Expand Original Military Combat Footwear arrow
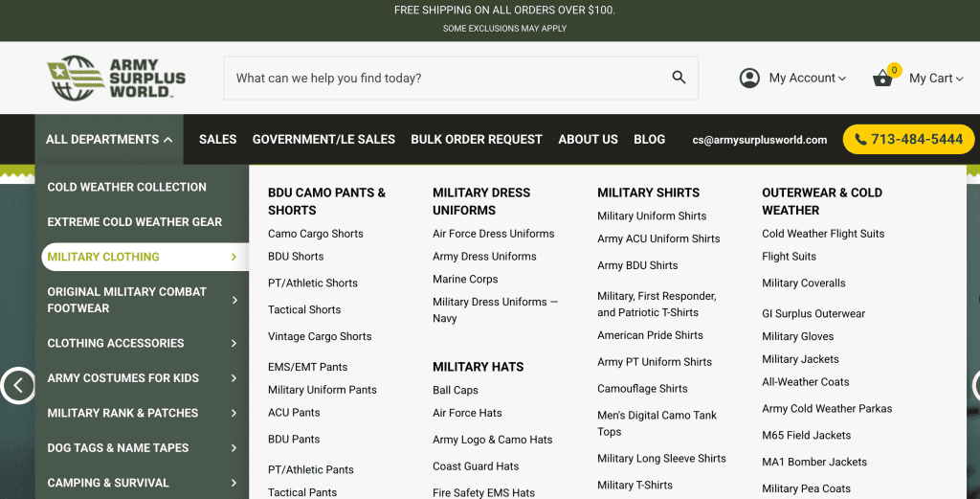 pos(234,300)
